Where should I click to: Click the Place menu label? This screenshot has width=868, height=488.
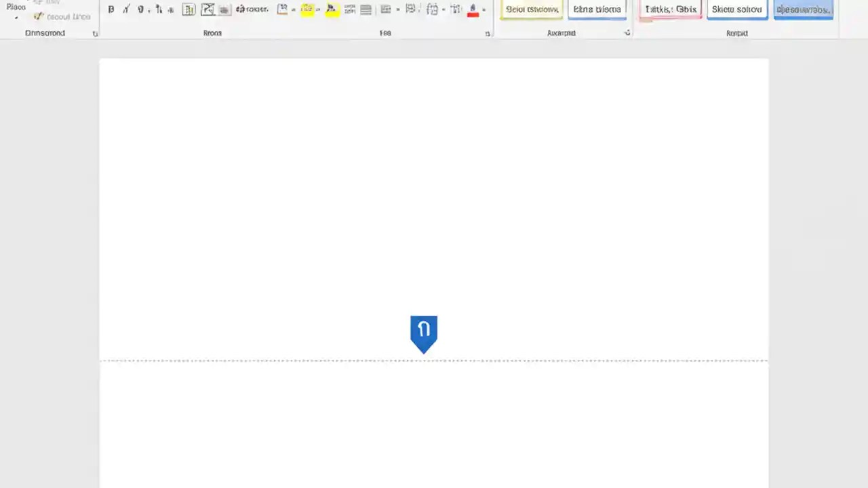(16, 7)
